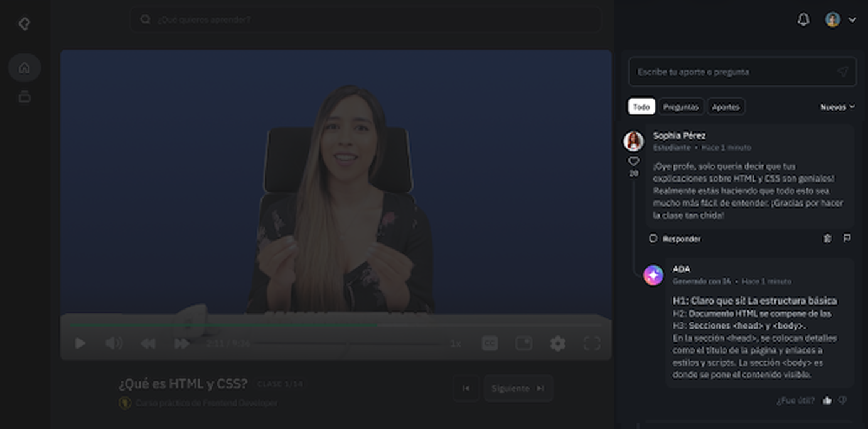Delete Sophia Pérez's comment with trash icon
The image size is (868, 429).
pos(827,239)
